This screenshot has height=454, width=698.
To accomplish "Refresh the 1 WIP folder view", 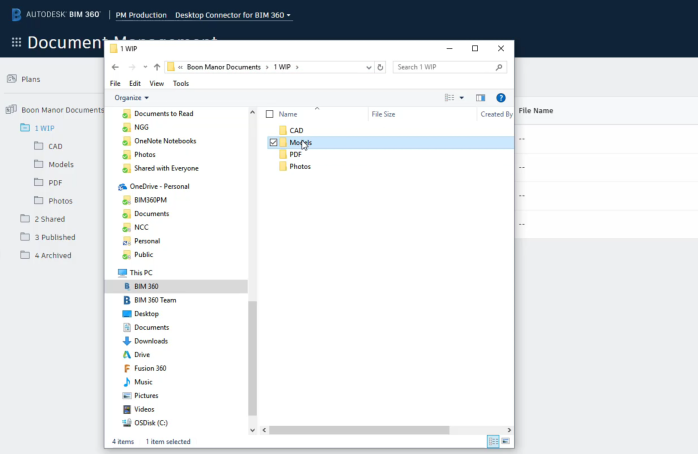I will (380, 67).
